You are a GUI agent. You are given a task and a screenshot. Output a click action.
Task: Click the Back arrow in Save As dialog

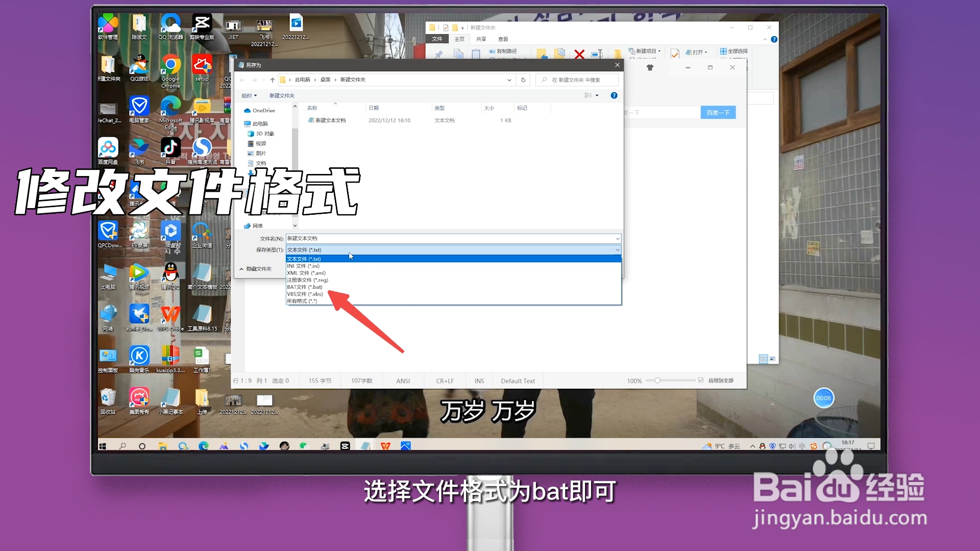pyautogui.click(x=242, y=80)
